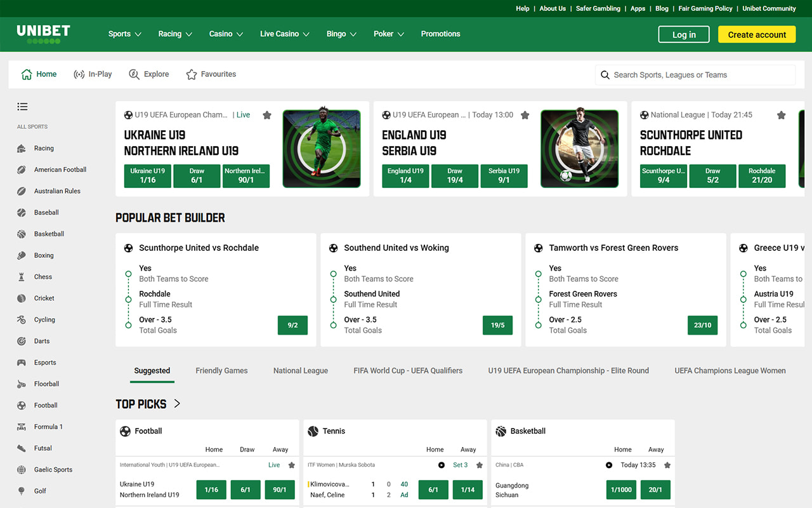This screenshot has height=508, width=812.
Task: Click the Create account button
Action: [x=757, y=34]
